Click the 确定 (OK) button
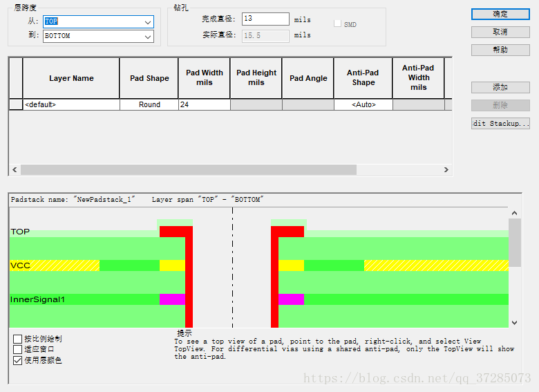The height and width of the screenshot is (392, 539). pos(500,14)
